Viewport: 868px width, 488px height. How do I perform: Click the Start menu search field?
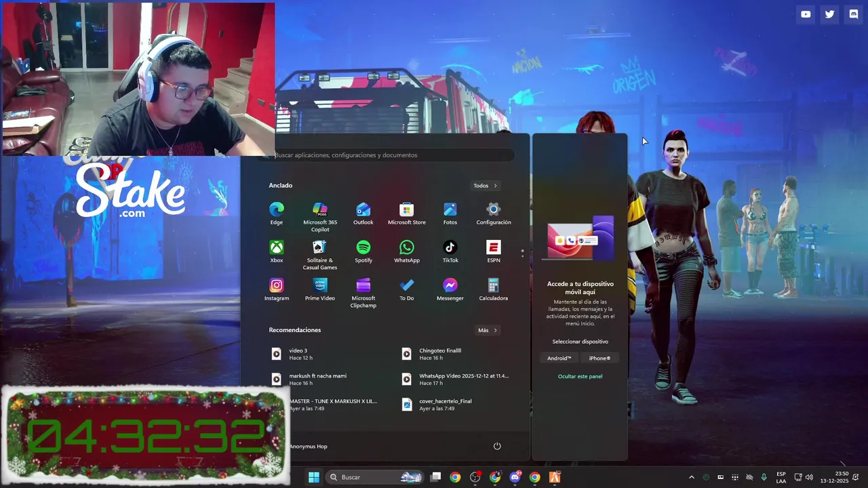[x=387, y=155]
